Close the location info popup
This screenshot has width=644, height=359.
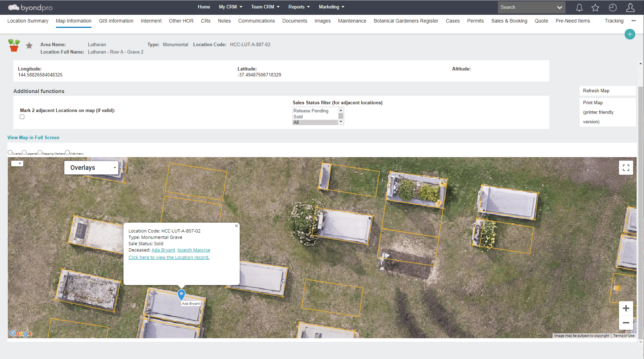tap(236, 226)
